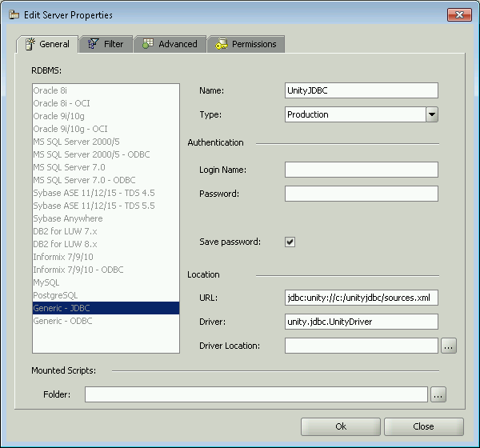The image size is (480, 448).
Task: Select Informix 7/9/10 entry
Action: coord(106,257)
